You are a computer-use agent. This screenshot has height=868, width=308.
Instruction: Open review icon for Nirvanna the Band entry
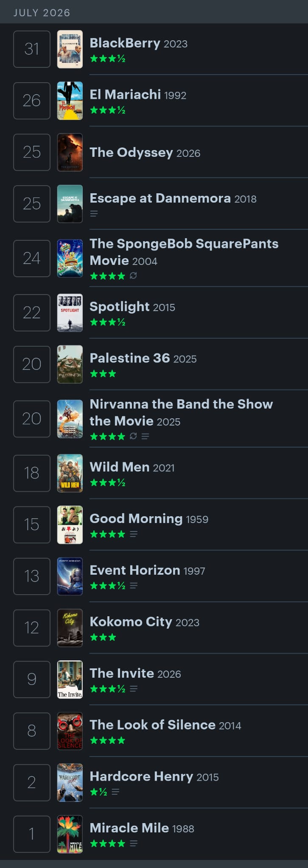(145, 436)
